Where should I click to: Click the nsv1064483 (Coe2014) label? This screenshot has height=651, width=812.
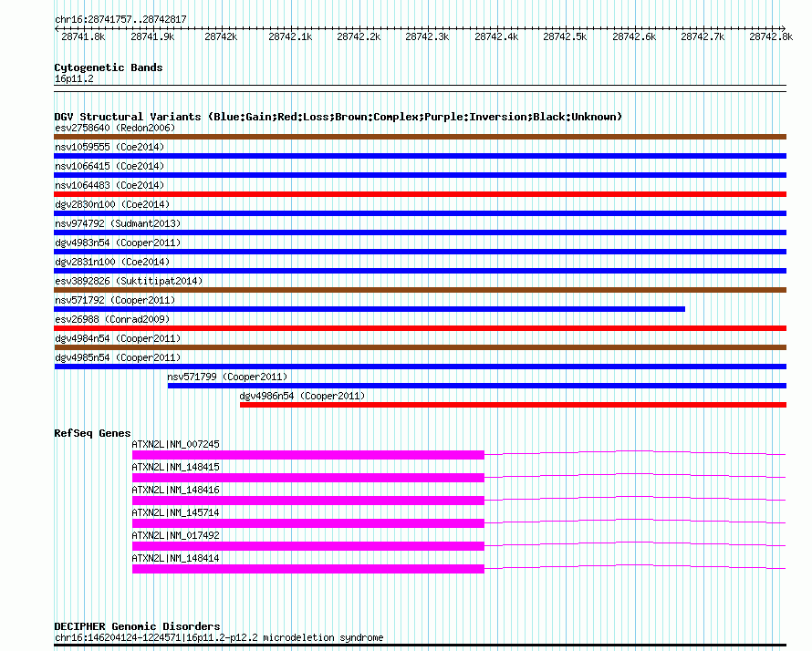[x=109, y=185]
